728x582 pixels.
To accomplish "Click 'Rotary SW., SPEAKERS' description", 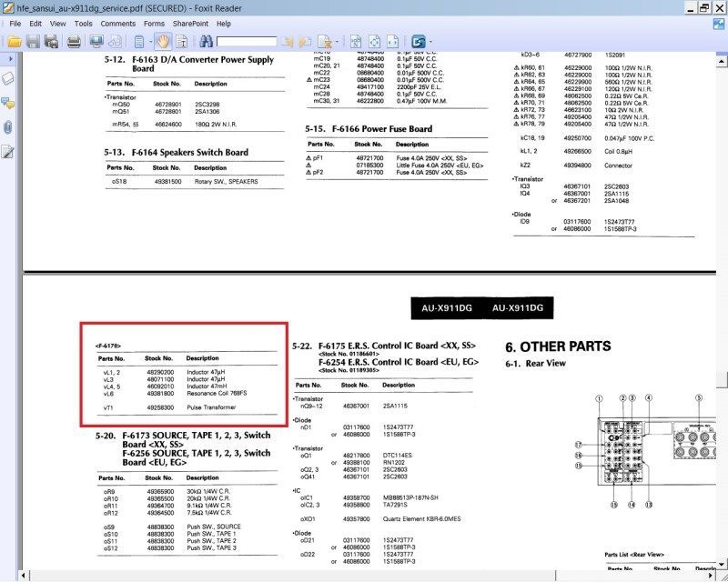I will 226,182.
